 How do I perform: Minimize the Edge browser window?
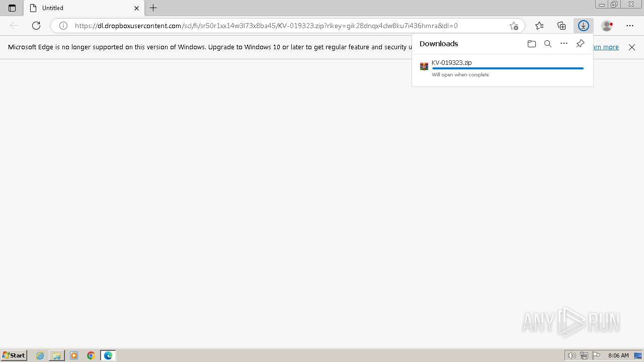coord(601,5)
